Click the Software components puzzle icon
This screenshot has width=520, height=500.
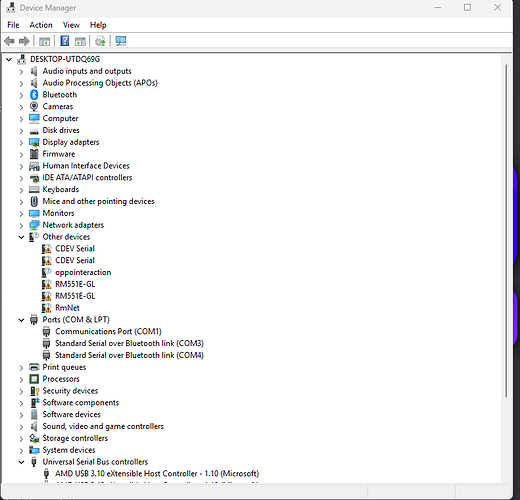[35, 403]
